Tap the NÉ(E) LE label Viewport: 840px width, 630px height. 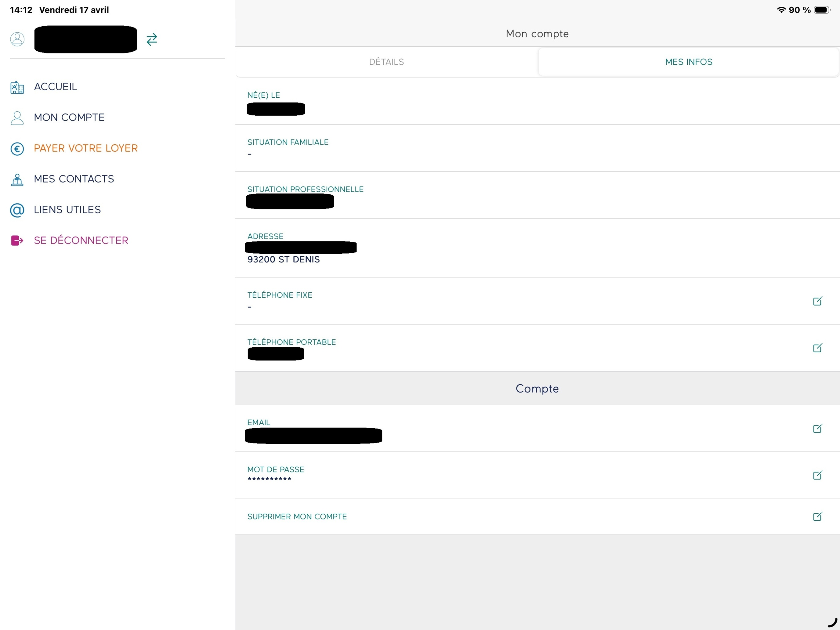tap(263, 95)
